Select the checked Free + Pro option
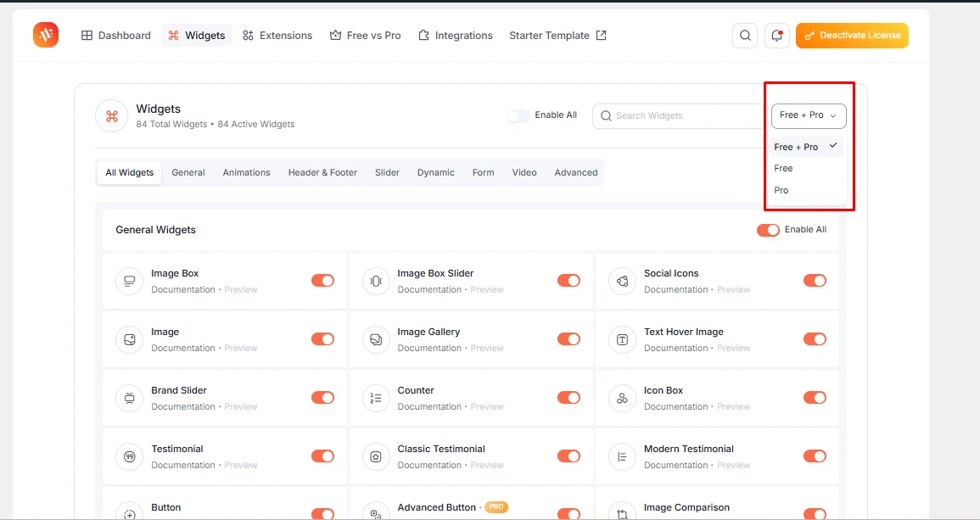This screenshot has height=520, width=980. 806,147
